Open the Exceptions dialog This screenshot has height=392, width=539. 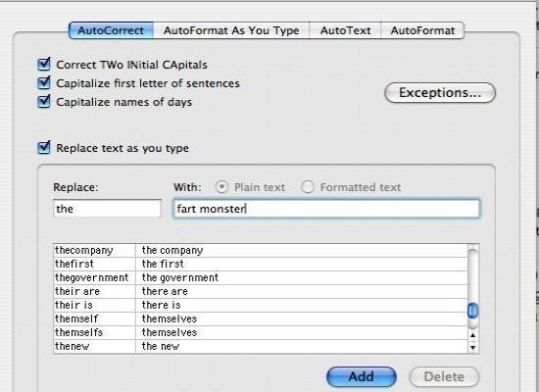440,92
